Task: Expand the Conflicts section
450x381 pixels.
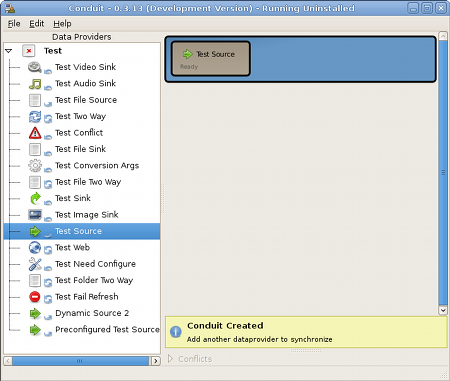Action: [170, 359]
